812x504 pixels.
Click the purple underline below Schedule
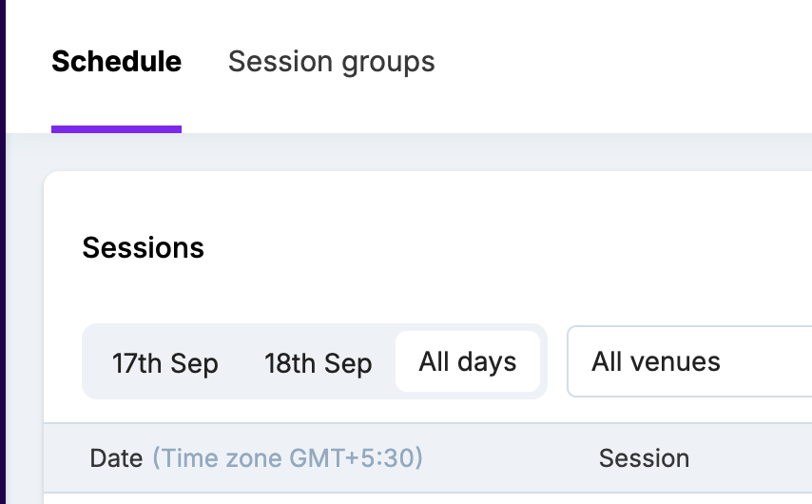pos(116,129)
